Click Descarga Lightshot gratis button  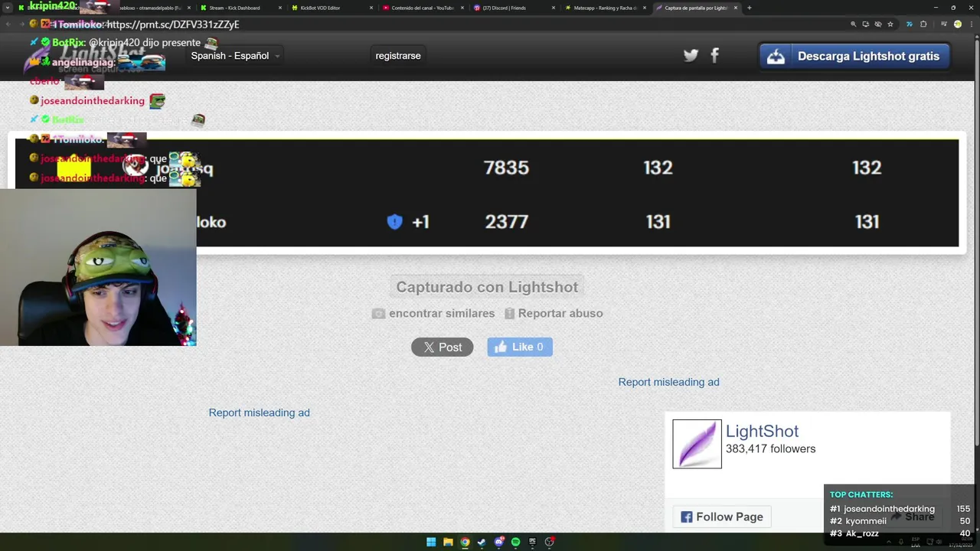(x=854, y=56)
